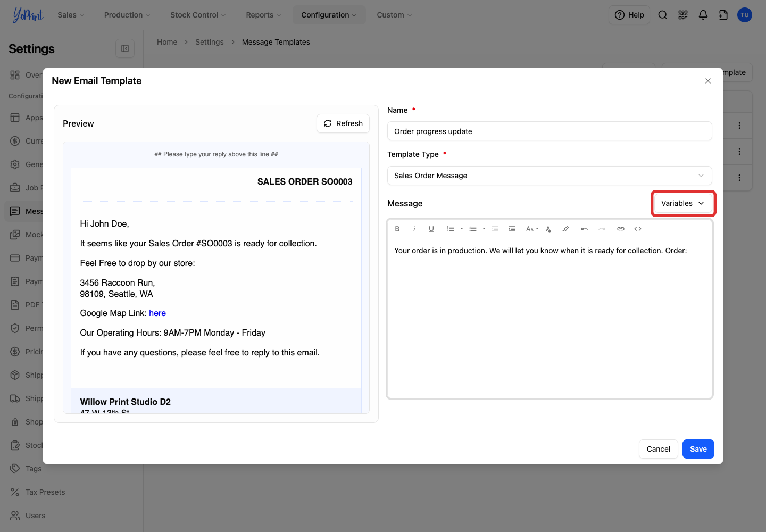Click inside the message text area
The image size is (766, 532).
(x=549, y=318)
